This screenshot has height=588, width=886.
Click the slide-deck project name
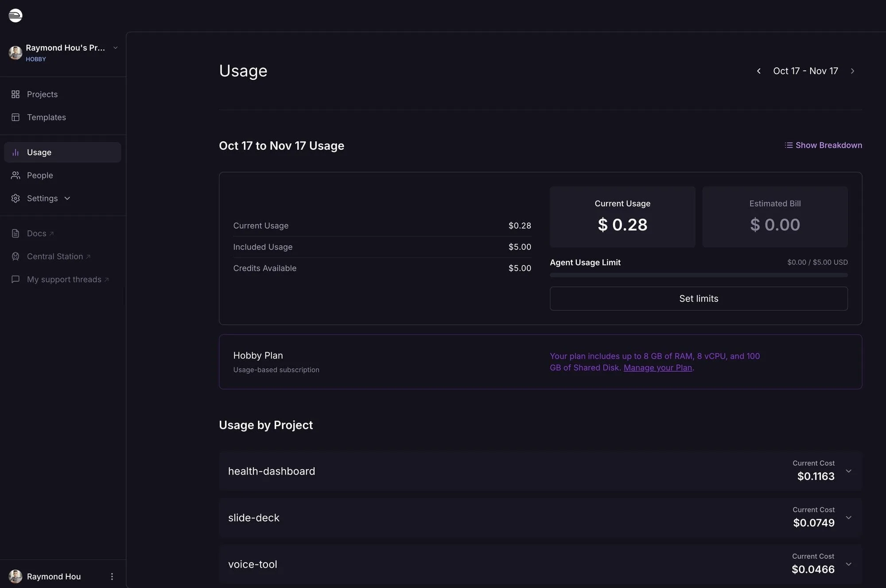tap(254, 518)
